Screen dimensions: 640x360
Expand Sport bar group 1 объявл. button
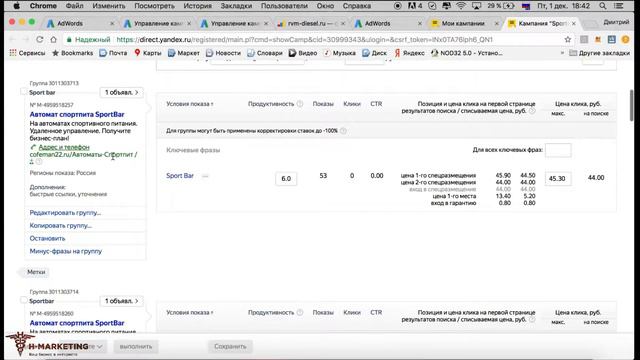122,93
